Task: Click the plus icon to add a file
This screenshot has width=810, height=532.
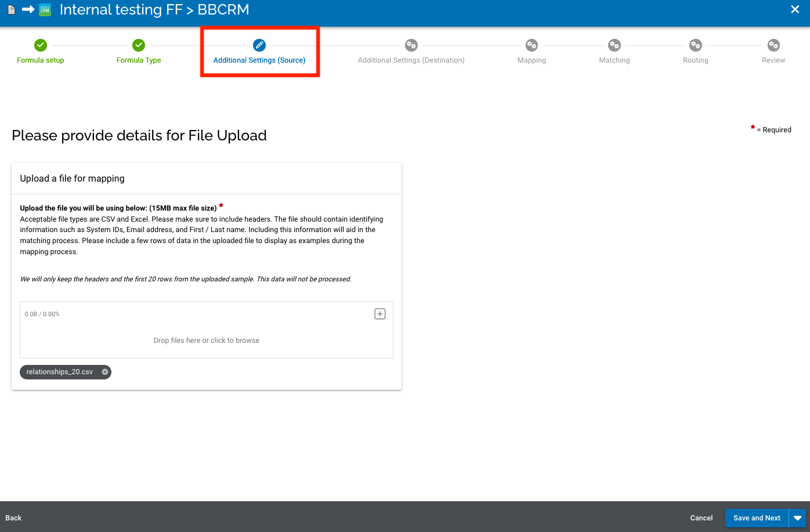Action: [x=379, y=313]
